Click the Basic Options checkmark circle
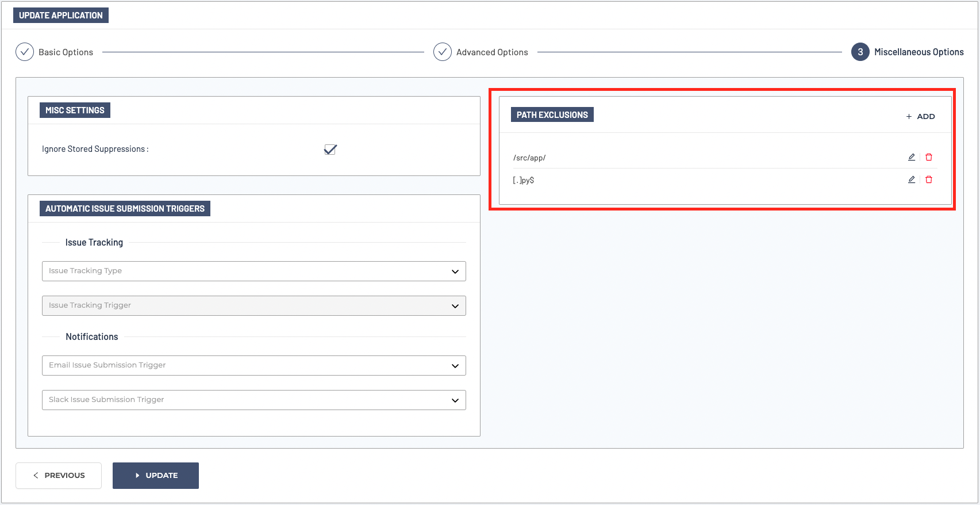Screen dimensions: 980x505 25,52
